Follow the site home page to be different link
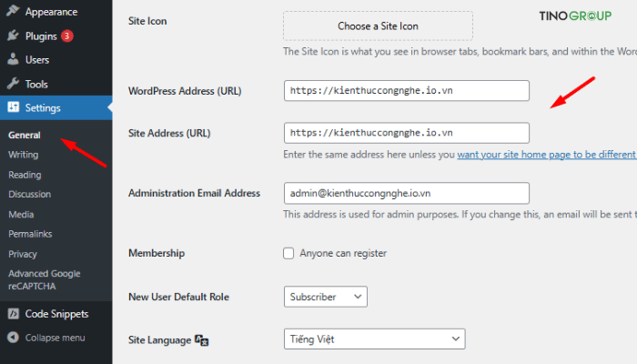The image size is (637, 364). coord(546,155)
